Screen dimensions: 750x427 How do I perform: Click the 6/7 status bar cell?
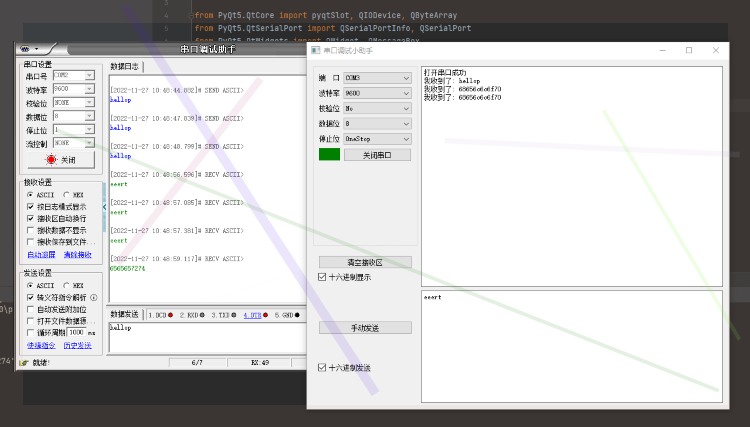(197, 363)
